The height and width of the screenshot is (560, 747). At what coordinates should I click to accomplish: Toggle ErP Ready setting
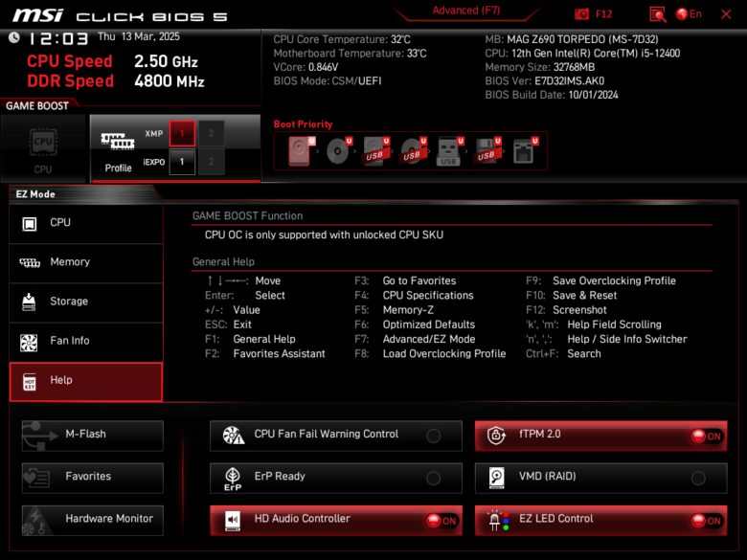tap(336, 478)
